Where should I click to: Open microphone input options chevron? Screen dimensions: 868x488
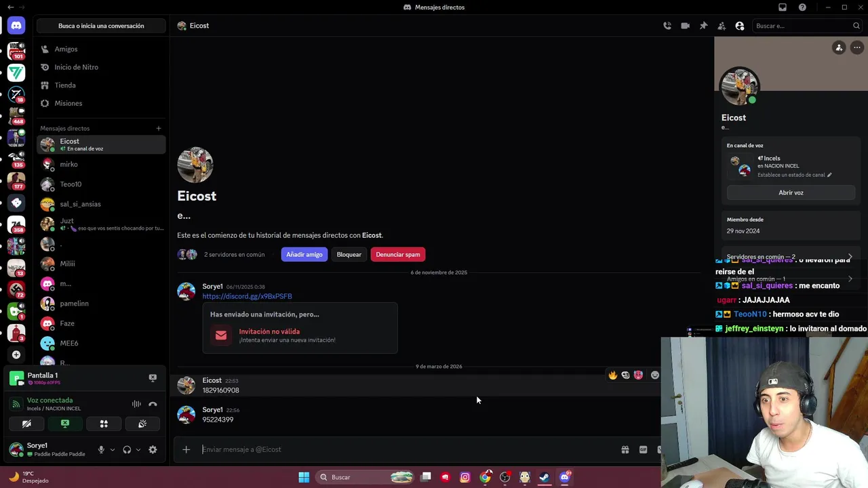[x=112, y=449]
